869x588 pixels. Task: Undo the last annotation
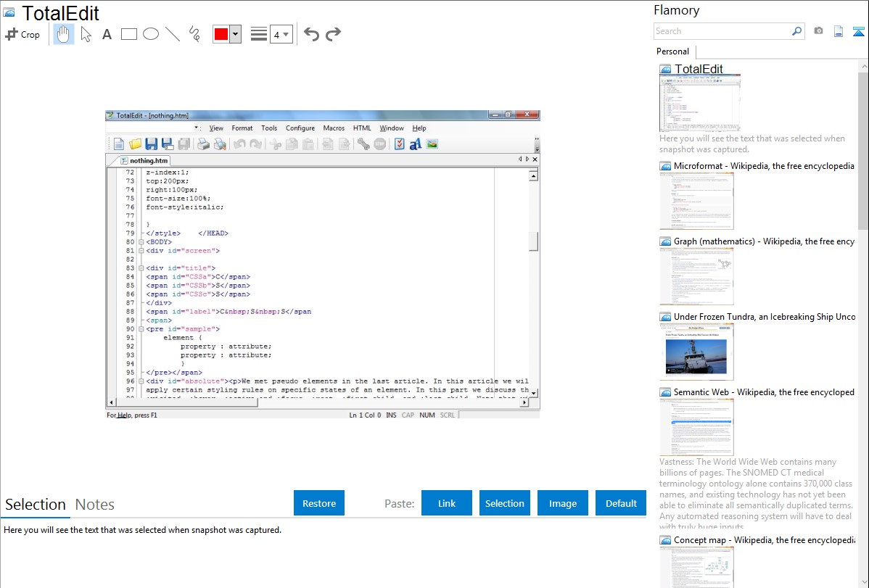pos(311,34)
